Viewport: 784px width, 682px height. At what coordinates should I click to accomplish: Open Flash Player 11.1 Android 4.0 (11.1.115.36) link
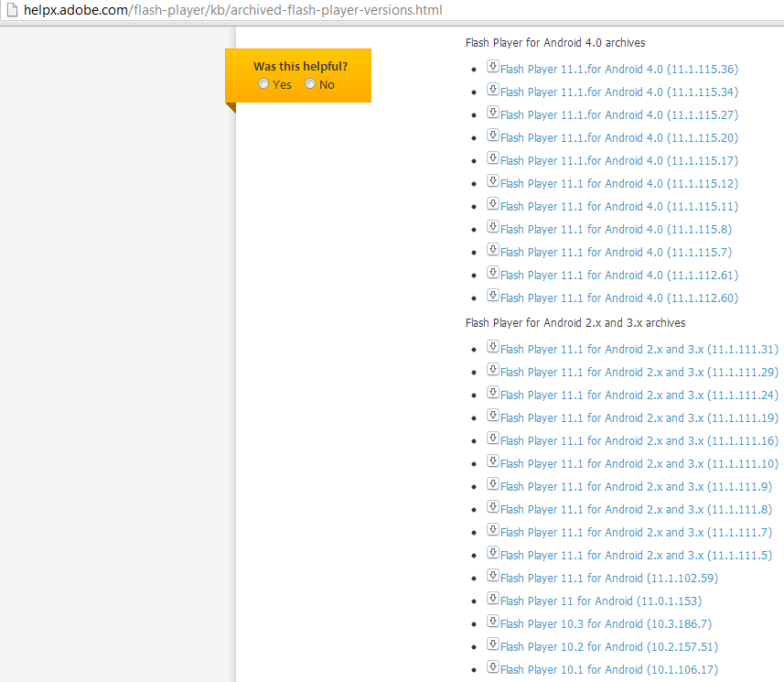pos(619,69)
